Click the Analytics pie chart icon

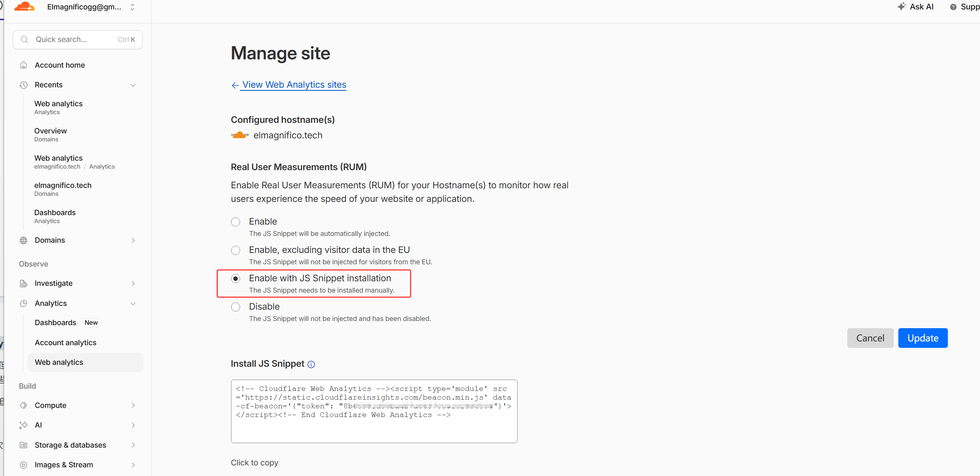pos(23,303)
